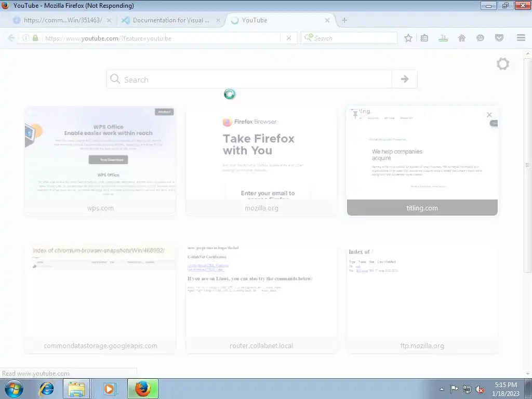
Task: Open the downloads toolbar icon
Action: click(x=443, y=38)
